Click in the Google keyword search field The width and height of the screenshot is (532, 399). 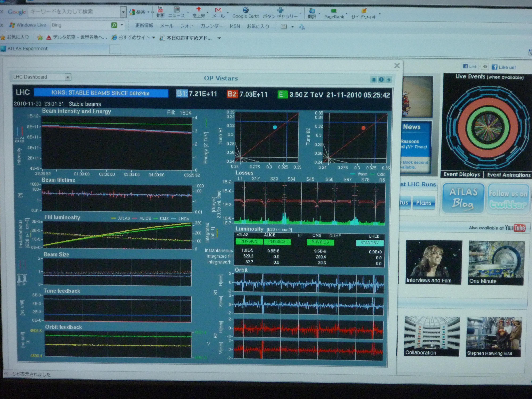[x=74, y=12]
